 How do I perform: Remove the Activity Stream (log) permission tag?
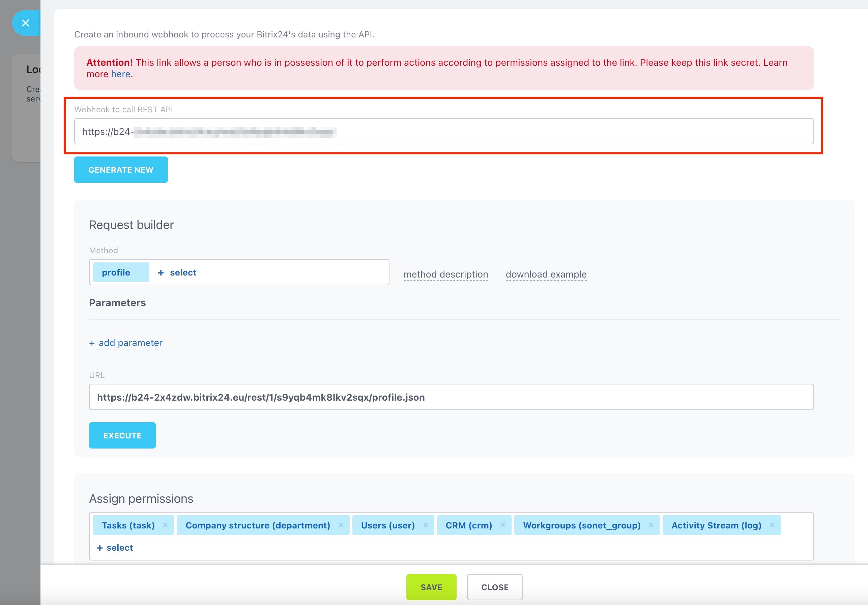tap(772, 525)
